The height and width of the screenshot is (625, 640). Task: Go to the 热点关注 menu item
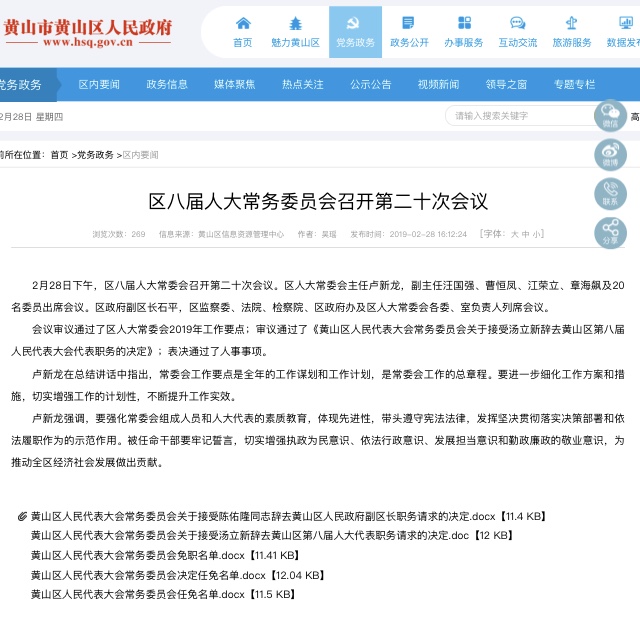pos(303,85)
